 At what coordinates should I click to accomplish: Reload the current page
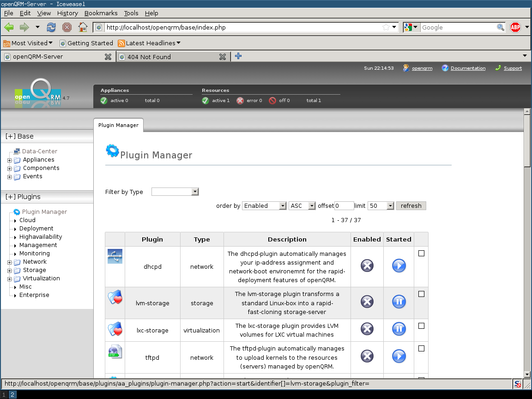pyautogui.click(x=51, y=27)
